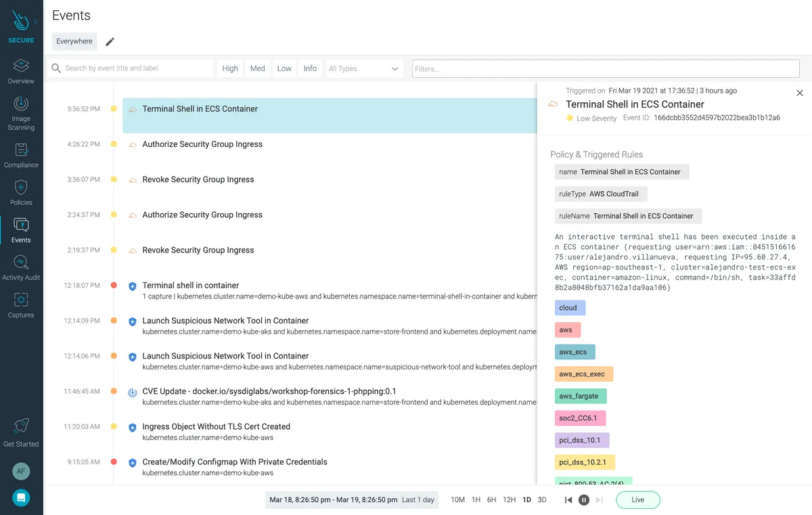Click the aws_ecs tag
812x515 pixels.
click(575, 352)
